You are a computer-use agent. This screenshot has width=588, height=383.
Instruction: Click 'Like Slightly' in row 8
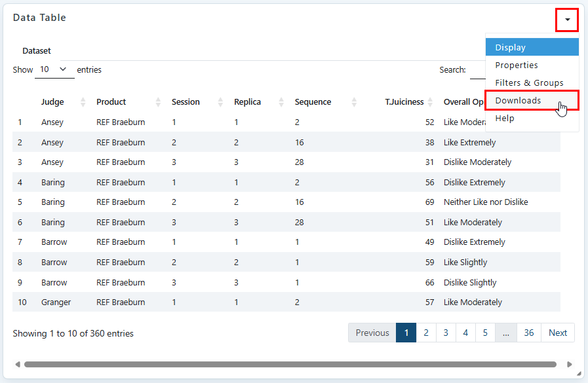(x=465, y=263)
